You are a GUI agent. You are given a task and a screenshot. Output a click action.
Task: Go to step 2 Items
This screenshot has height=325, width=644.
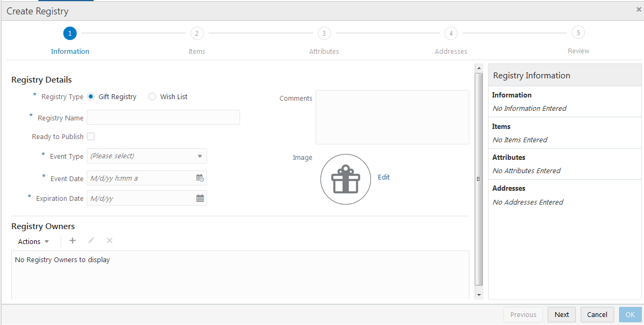[x=197, y=34]
